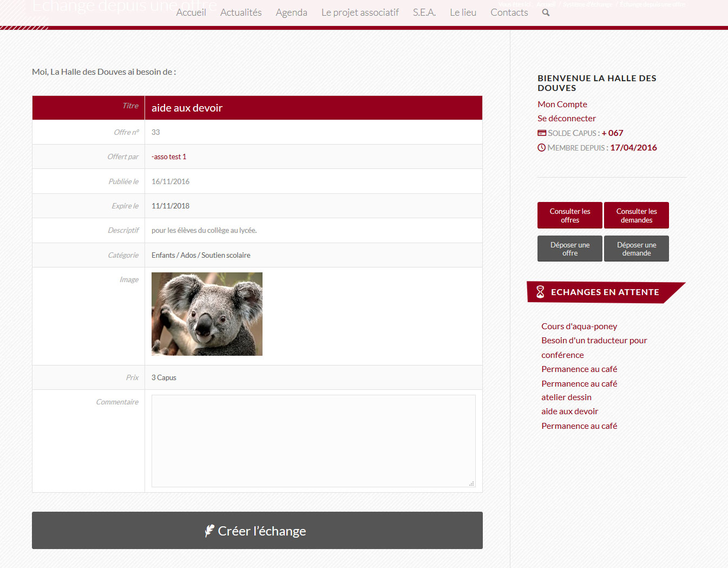Click the clock icon beside Membre depuis
Screen dimensions: 728x568
pos(541,148)
